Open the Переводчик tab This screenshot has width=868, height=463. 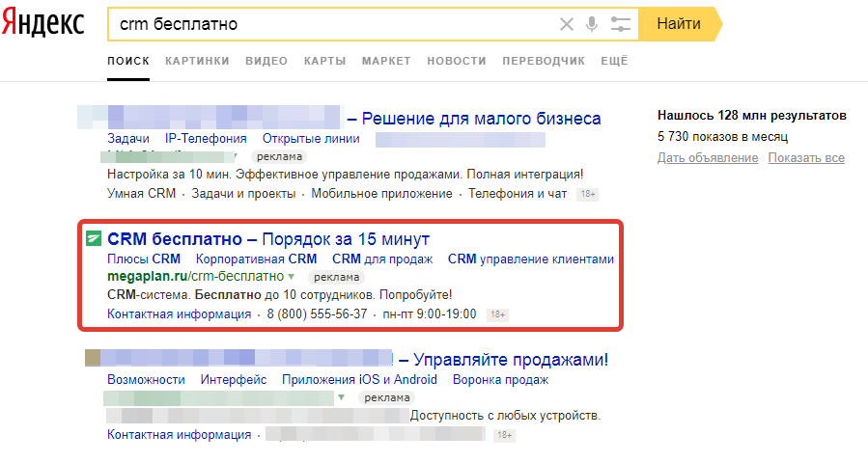click(543, 61)
